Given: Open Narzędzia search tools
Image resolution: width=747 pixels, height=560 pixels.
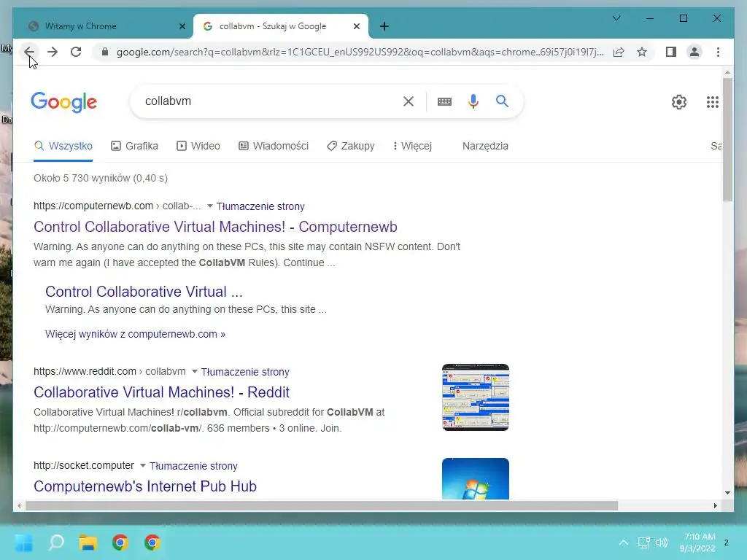Looking at the screenshot, I should pyautogui.click(x=485, y=146).
